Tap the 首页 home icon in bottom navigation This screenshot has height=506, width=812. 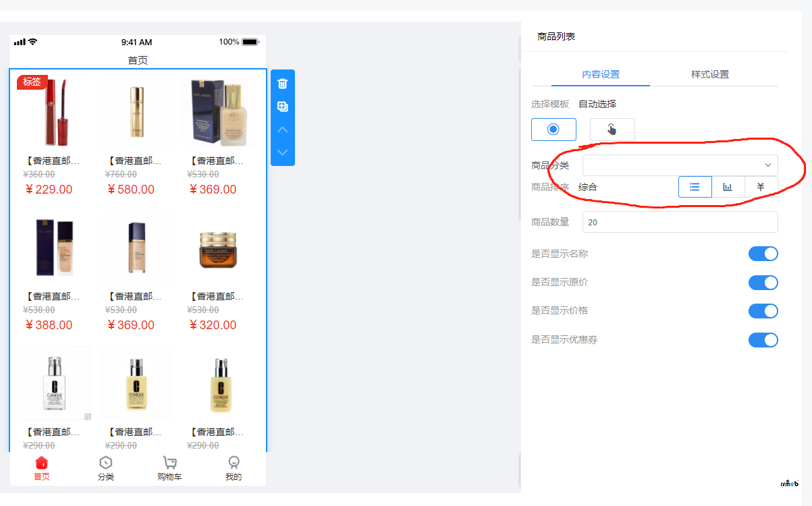tap(42, 463)
